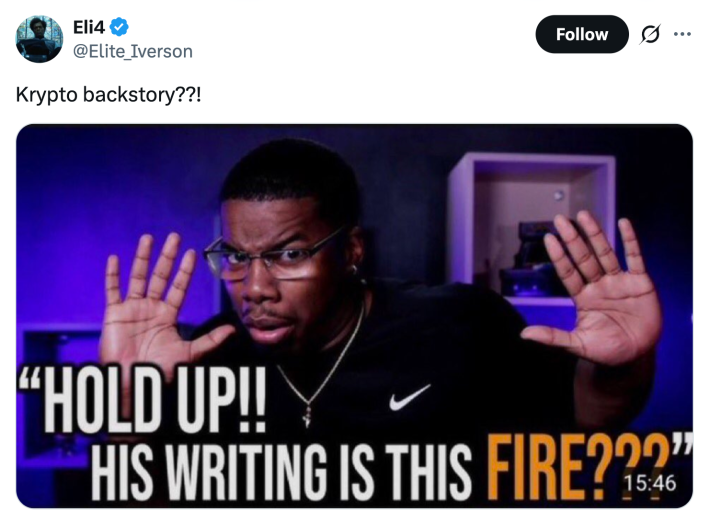The height and width of the screenshot is (522, 710).
Task: Click the 15:46 video duration badge
Action: tap(650, 483)
